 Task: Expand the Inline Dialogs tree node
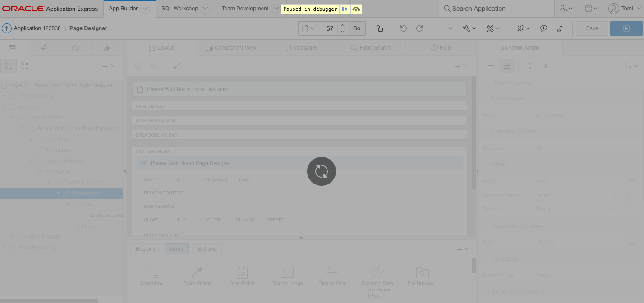pyautogui.click(x=13, y=236)
